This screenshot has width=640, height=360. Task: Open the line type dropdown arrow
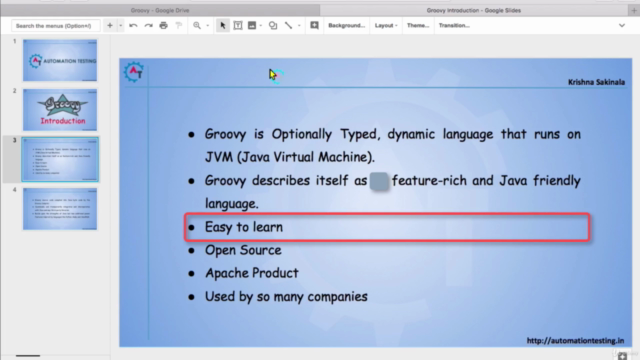[299, 25]
